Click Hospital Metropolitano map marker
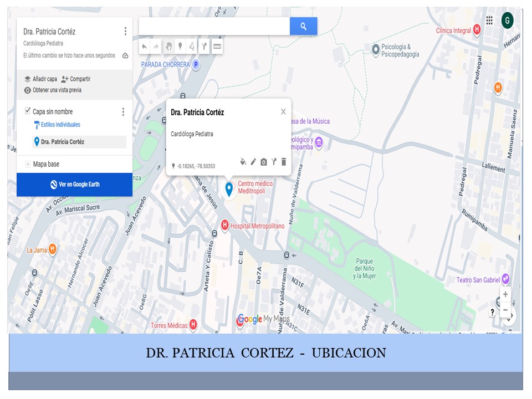 tap(224, 225)
